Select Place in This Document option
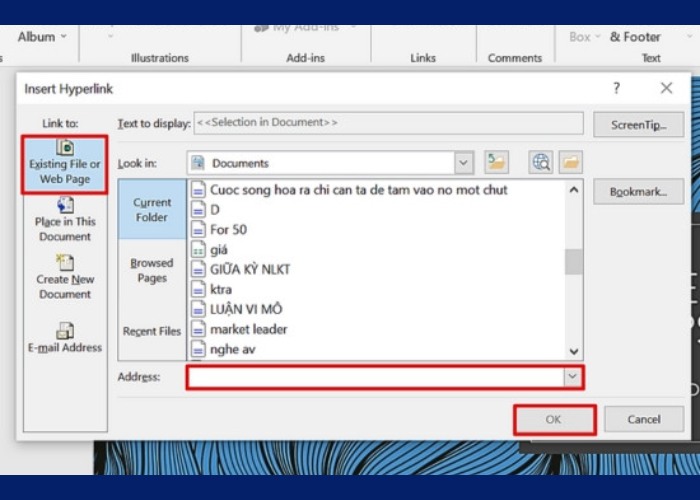 tap(65, 221)
